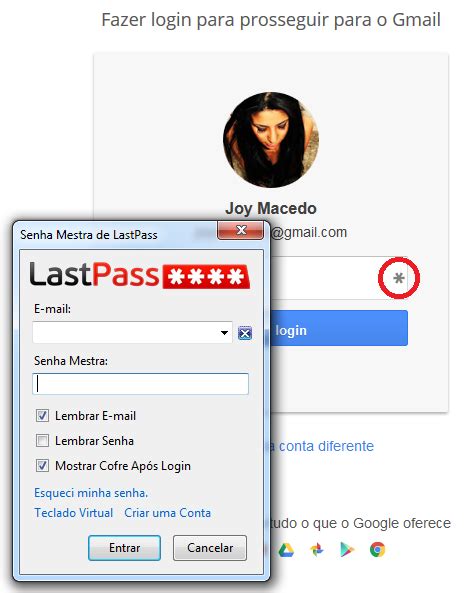The width and height of the screenshot is (472, 593).
Task: Click the Criar uma Conta link
Action: [x=168, y=513]
